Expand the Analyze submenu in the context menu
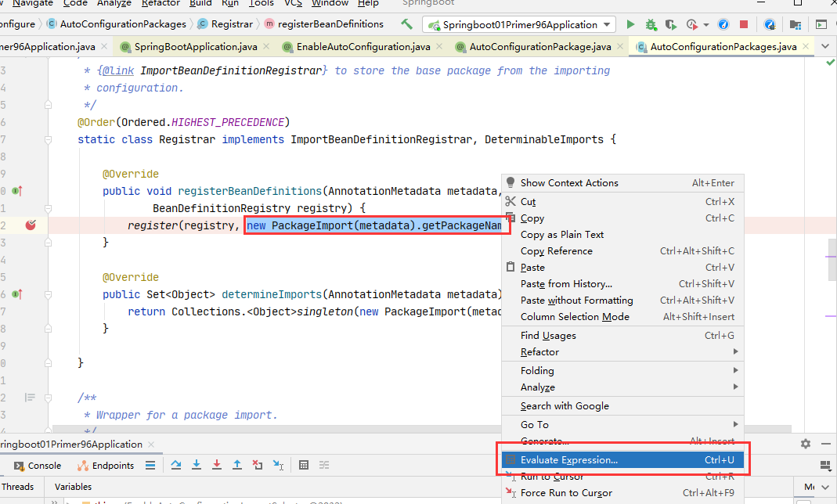Screen dimensions: 837x504 coord(623,387)
